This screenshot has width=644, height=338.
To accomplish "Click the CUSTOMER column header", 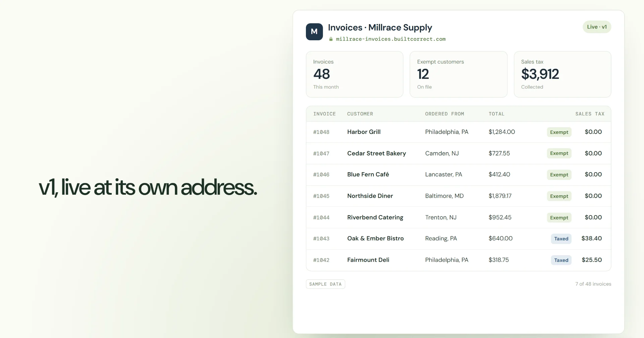I will tap(360, 114).
